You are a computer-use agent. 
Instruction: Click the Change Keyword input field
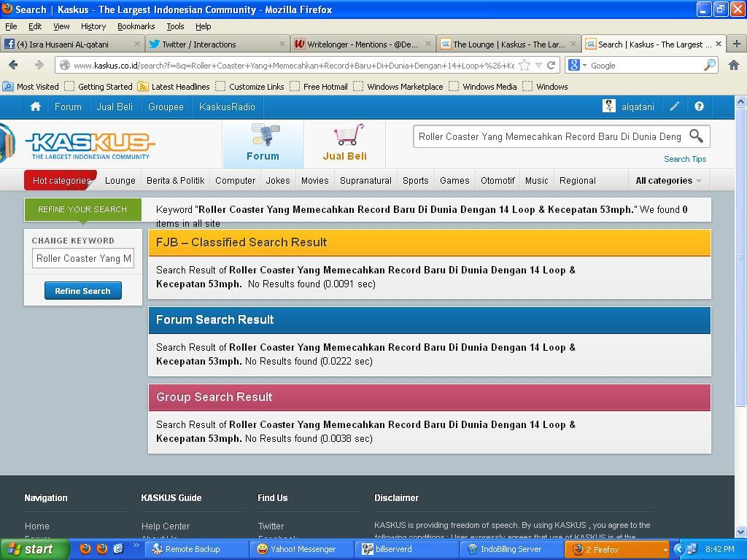pos(83,259)
